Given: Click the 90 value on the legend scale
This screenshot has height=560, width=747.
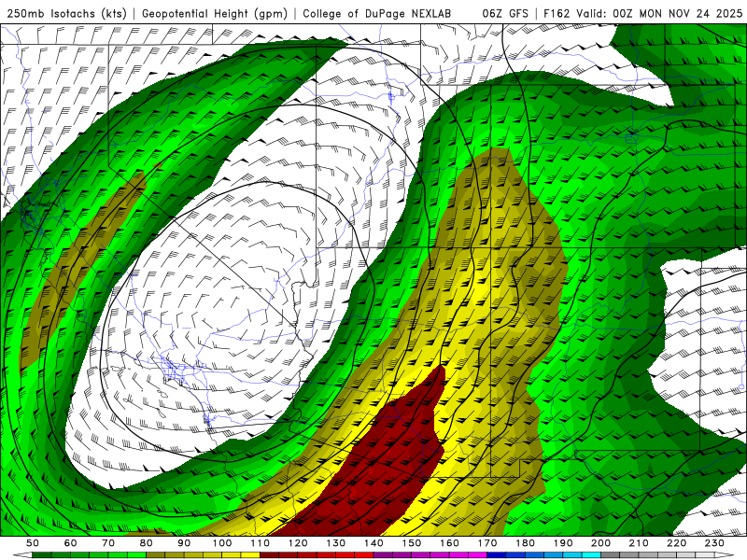Looking at the screenshot, I should coord(184,543).
